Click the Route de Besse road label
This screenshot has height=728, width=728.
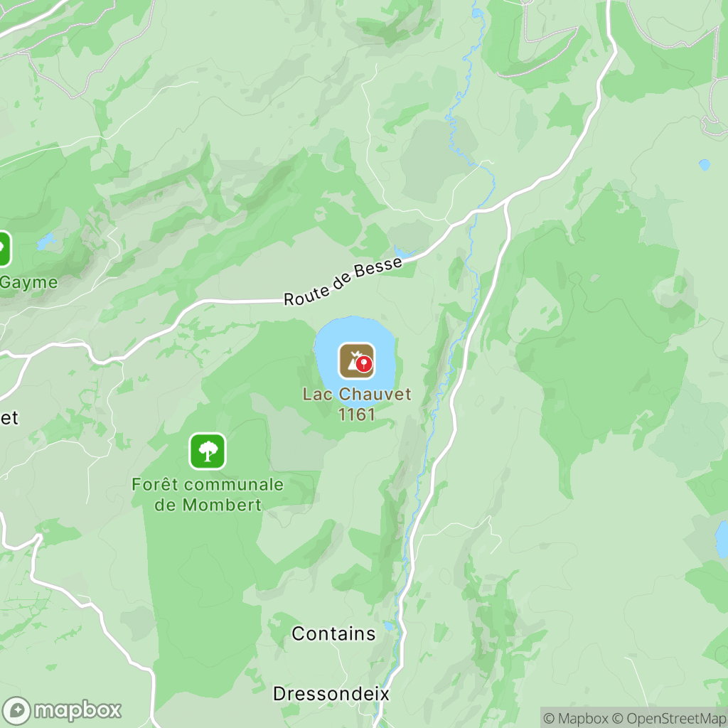343,281
